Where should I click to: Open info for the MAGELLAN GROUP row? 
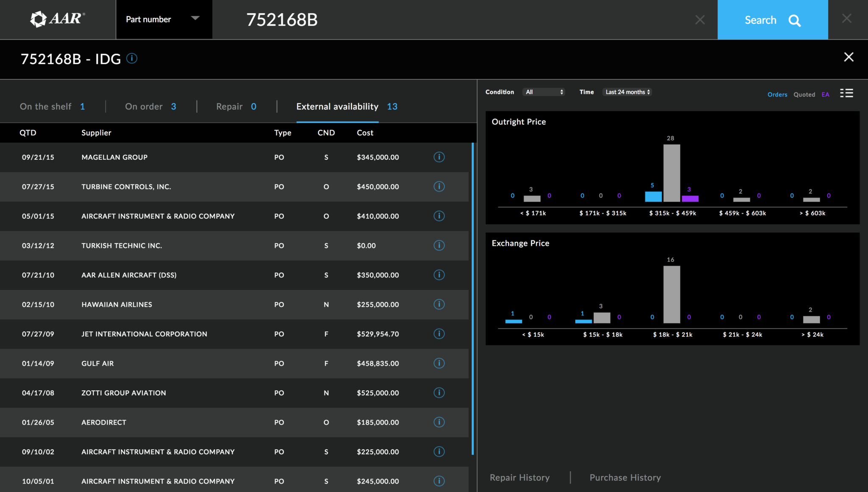click(x=439, y=157)
